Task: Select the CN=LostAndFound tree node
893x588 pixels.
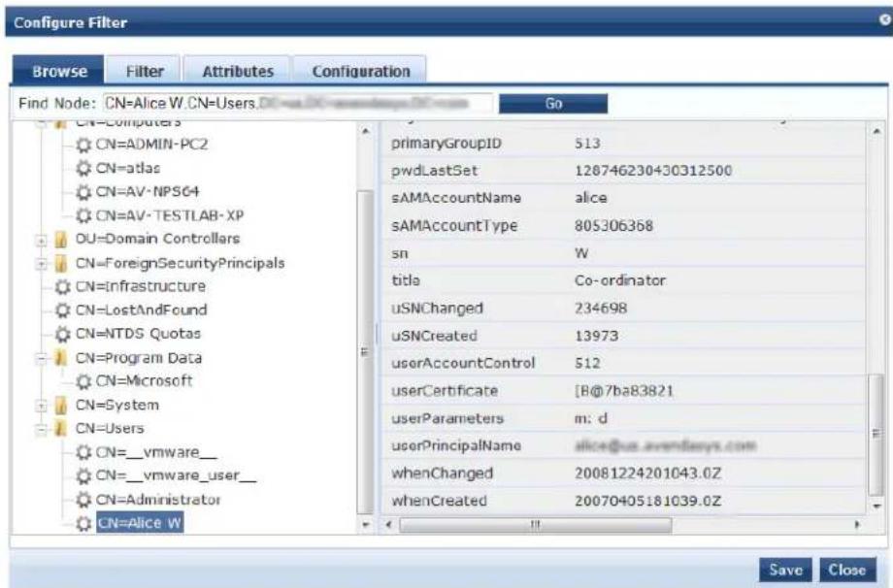Action: click(x=142, y=310)
